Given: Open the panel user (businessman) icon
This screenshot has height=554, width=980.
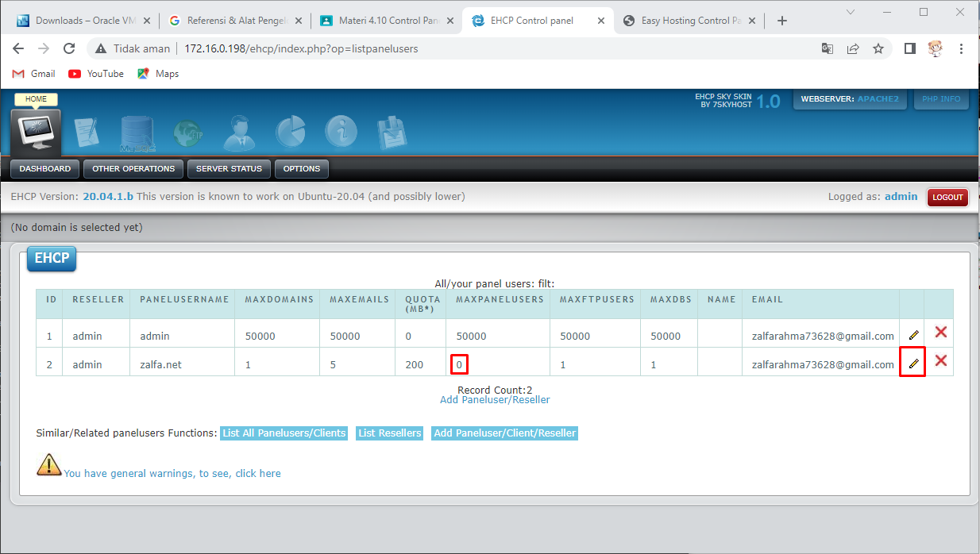Looking at the screenshot, I should 239,133.
